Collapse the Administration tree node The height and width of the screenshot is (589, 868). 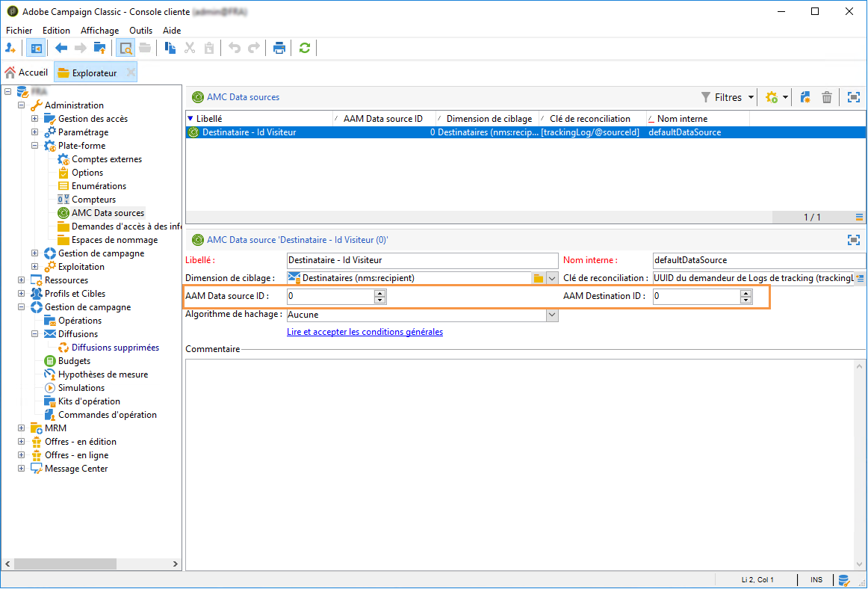tap(21, 105)
